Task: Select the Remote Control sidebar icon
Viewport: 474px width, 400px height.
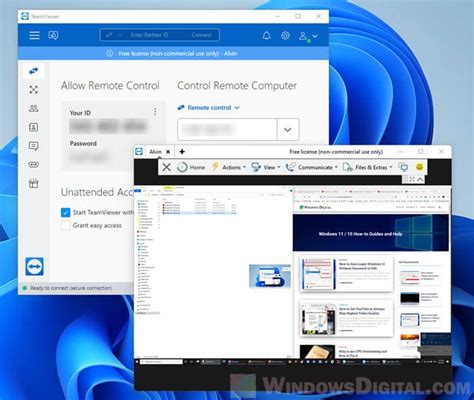Action: [x=34, y=71]
